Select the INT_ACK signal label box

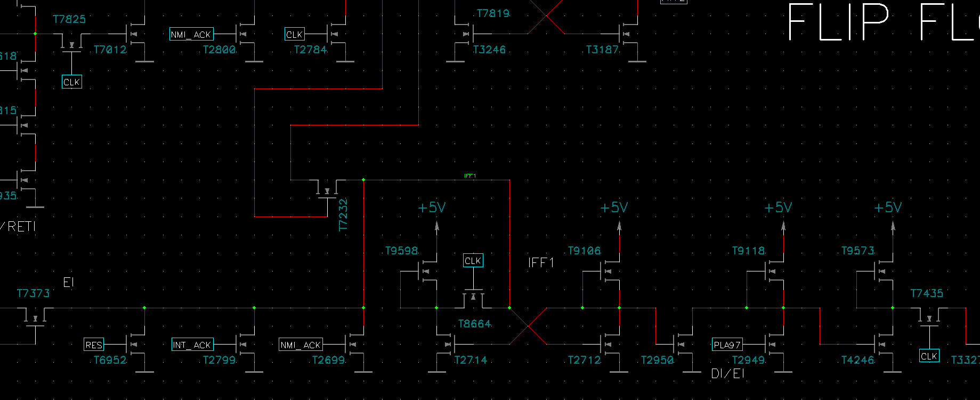(192, 345)
